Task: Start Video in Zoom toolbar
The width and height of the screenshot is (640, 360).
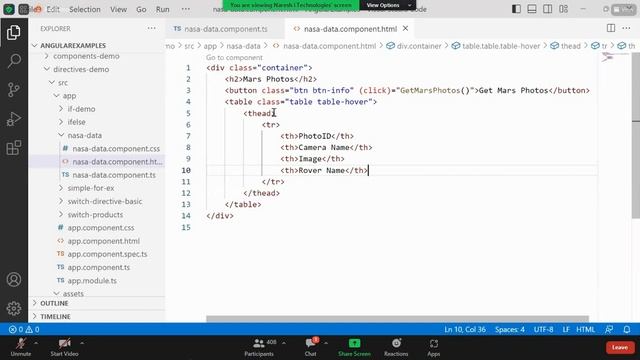Action: coord(64,348)
